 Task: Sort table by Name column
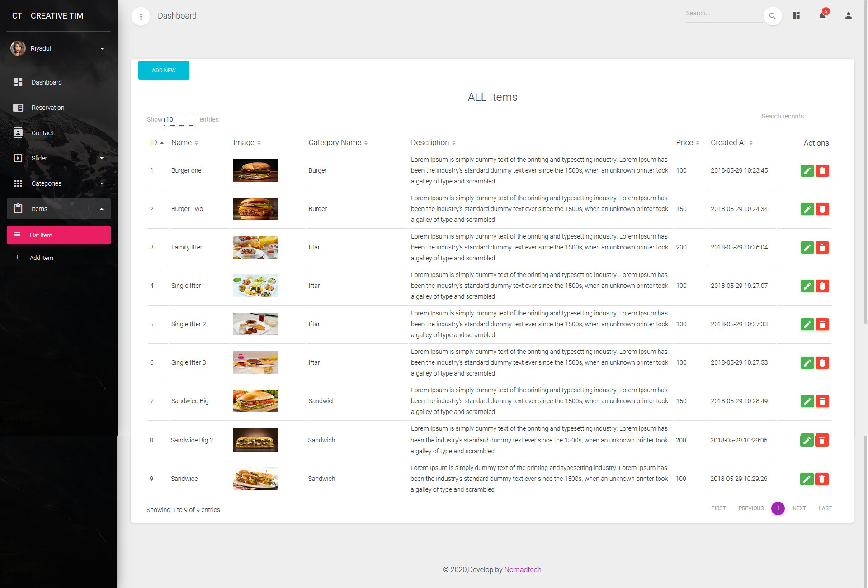(x=184, y=143)
